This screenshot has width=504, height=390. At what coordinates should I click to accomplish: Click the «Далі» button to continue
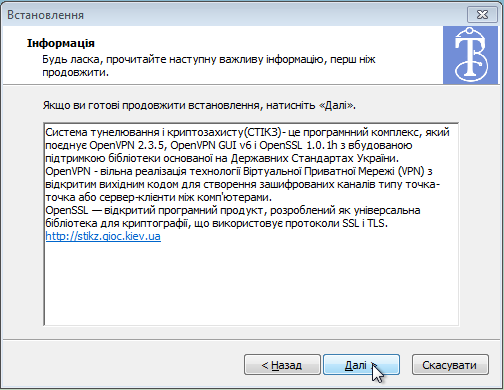point(361,365)
